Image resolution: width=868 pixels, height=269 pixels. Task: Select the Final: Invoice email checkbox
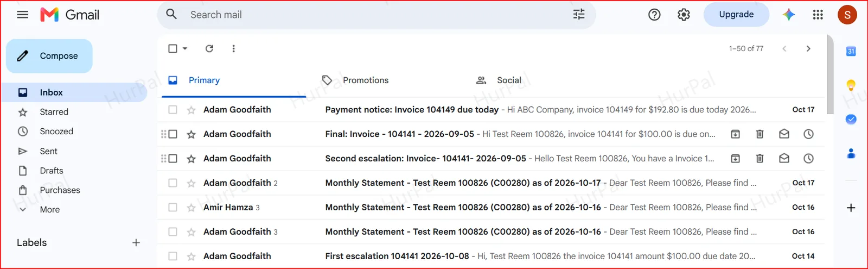tap(173, 134)
